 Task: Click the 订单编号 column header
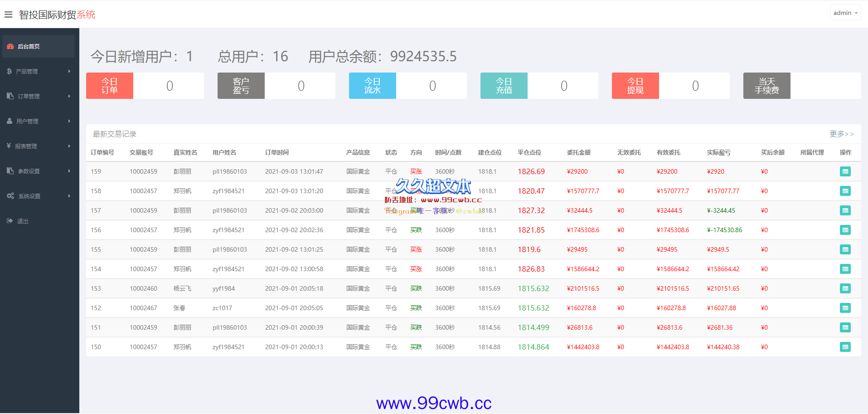102,152
